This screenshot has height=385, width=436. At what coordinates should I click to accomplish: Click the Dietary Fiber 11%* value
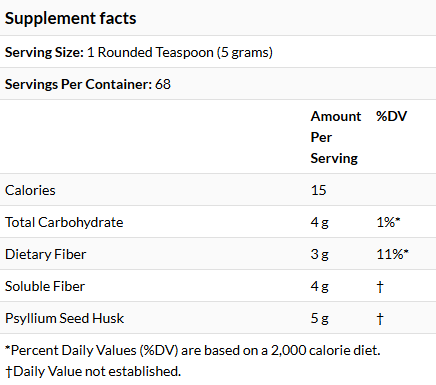pos(392,254)
